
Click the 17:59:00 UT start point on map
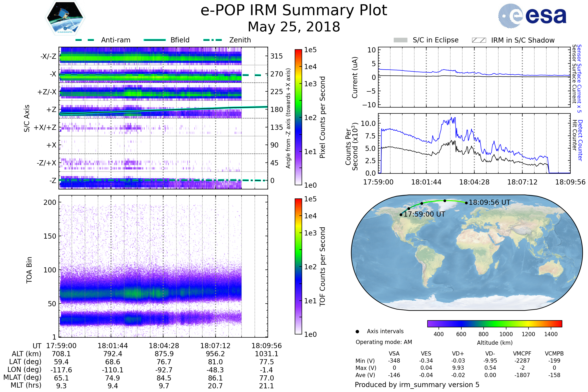pos(401,215)
